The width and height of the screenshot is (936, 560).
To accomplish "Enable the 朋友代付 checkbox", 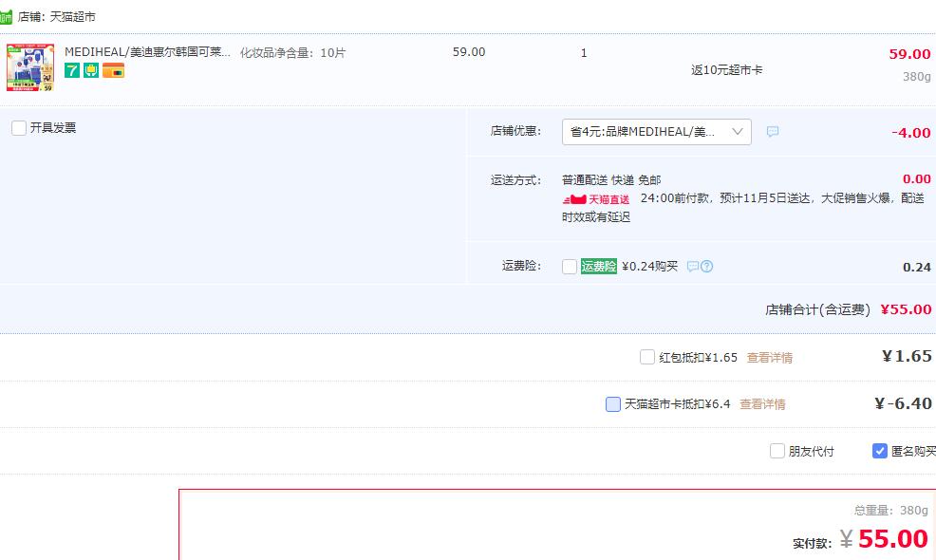I will click(x=777, y=451).
